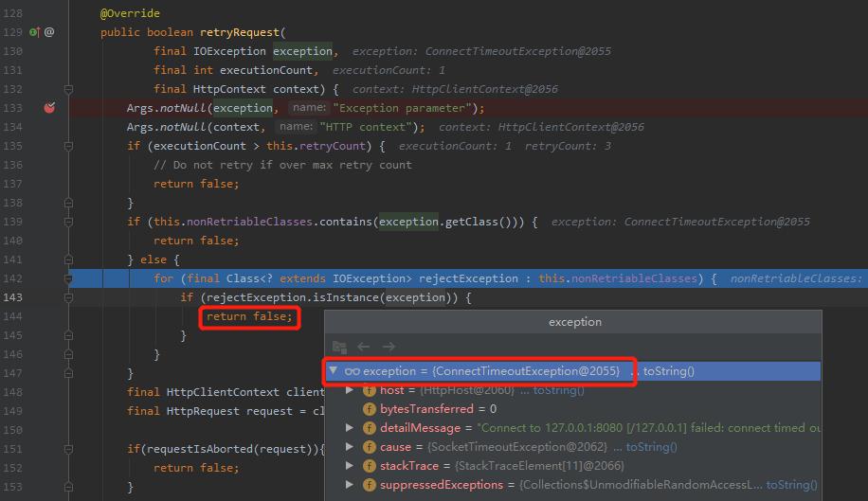The height and width of the screenshot is (501, 868).
Task: Click rejectException variable on line 142
Action: 468,278
